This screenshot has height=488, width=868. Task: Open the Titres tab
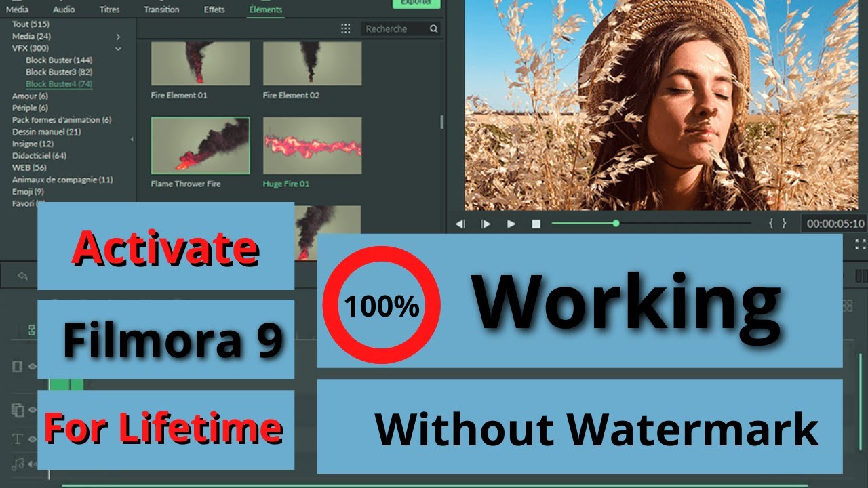(x=110, y=9)
